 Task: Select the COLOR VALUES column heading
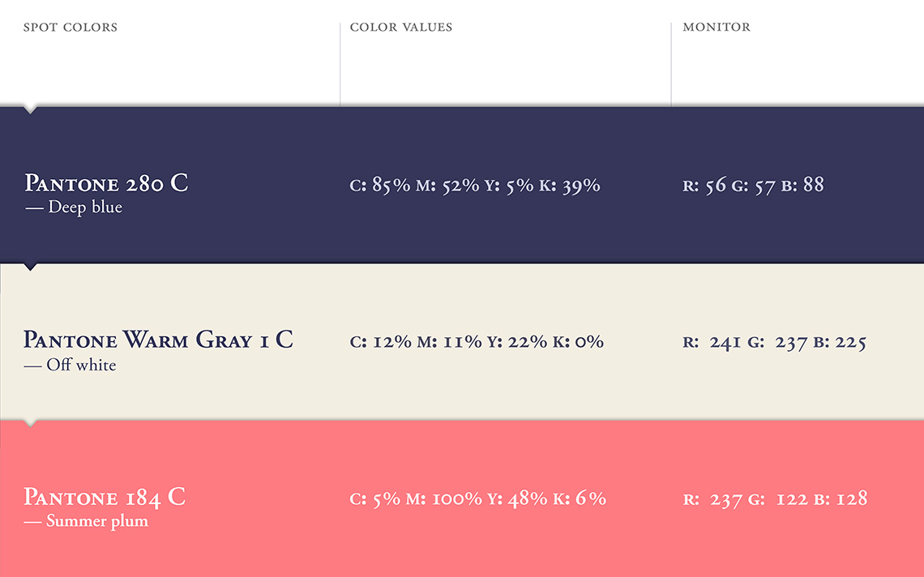point(401,28)
